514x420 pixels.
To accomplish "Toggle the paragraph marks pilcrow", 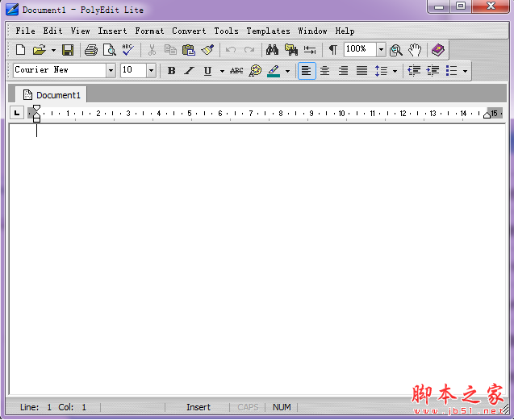I will (x=333, y=50).
